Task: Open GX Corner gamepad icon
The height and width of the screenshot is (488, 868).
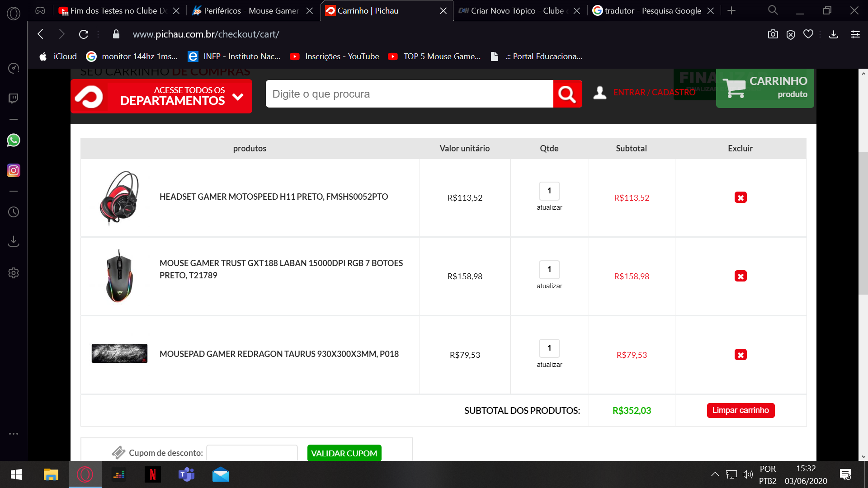Action: point(40,10)
